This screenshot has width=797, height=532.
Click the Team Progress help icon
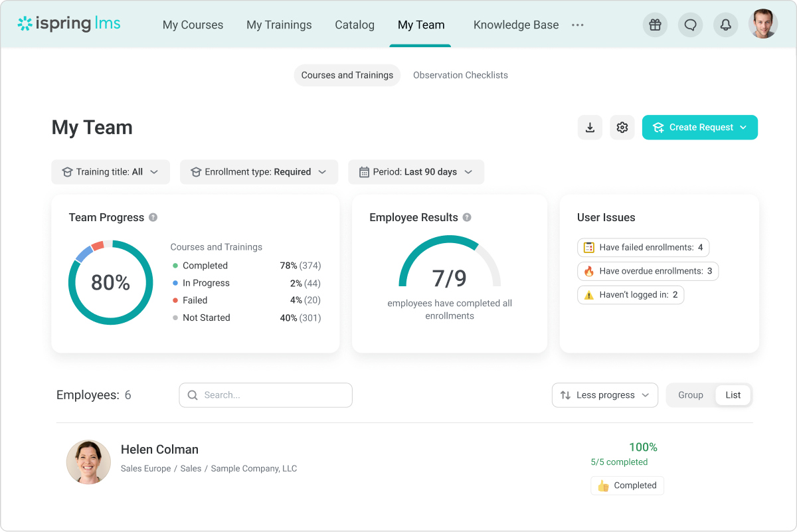153,217
